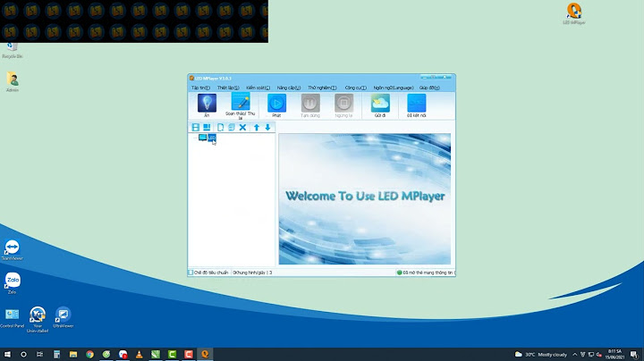The width and height of the screenshot is (644, 361).
Task: Open the VLC cone taskbar icon
Action: point(140,354)
